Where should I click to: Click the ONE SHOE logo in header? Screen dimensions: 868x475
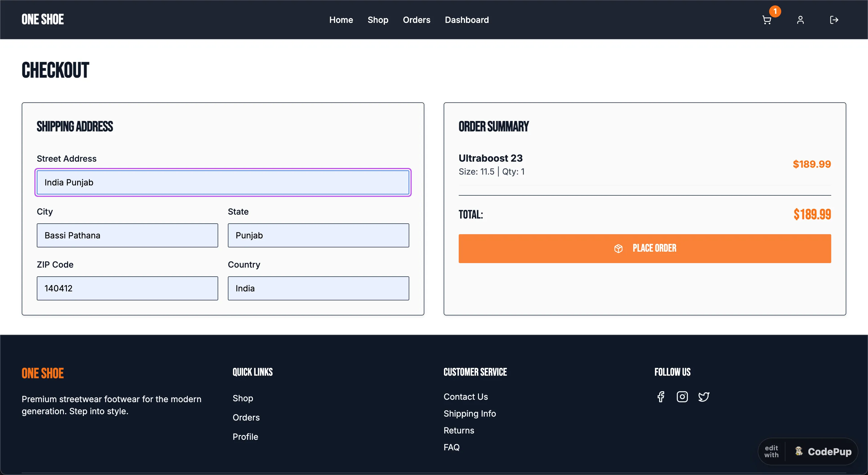click(x=42, y=19)
